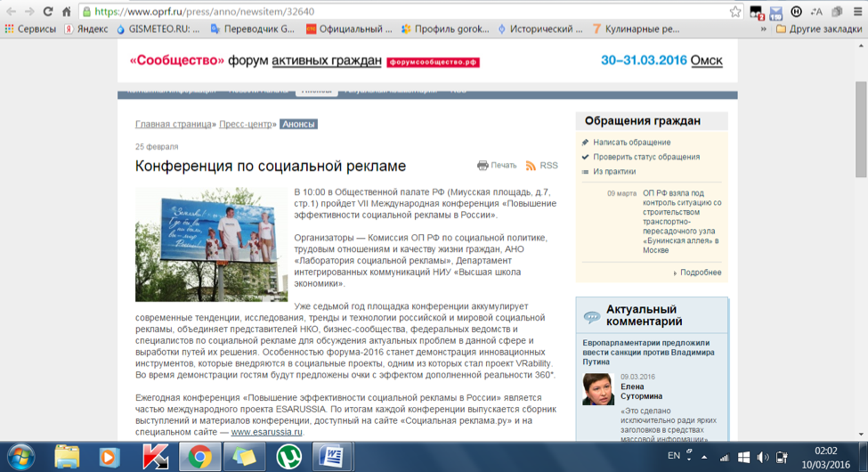
Task: Click the форумсообщество.рф red badge
Action: pyautogui.click(x=433, y=62)
